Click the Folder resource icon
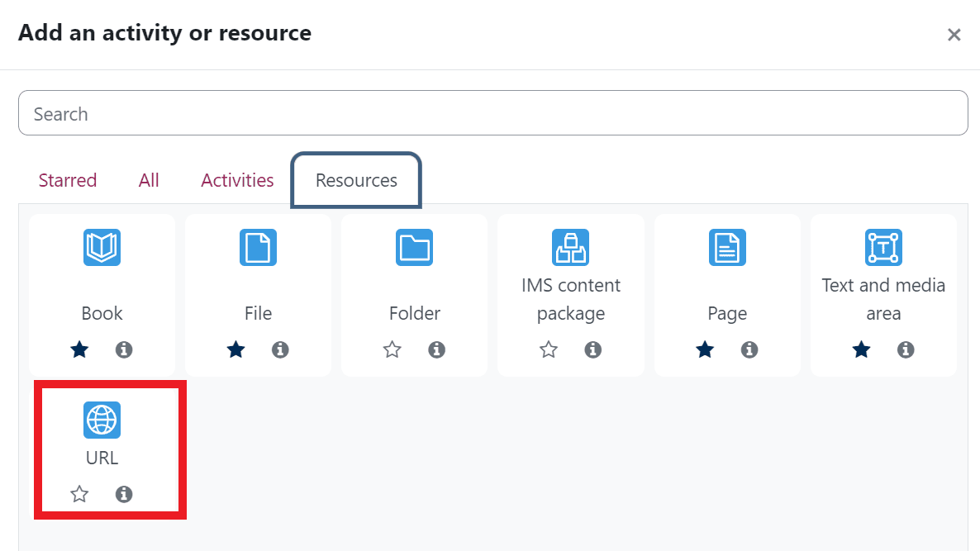Viewport: 980px width, 551px height. [414, 247]
